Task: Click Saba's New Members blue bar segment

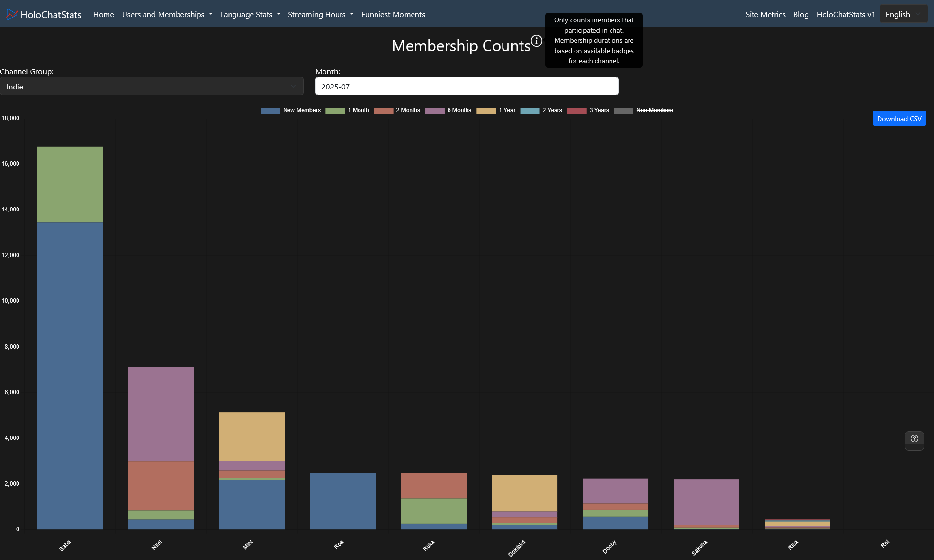Action: [x=70, y=376]
